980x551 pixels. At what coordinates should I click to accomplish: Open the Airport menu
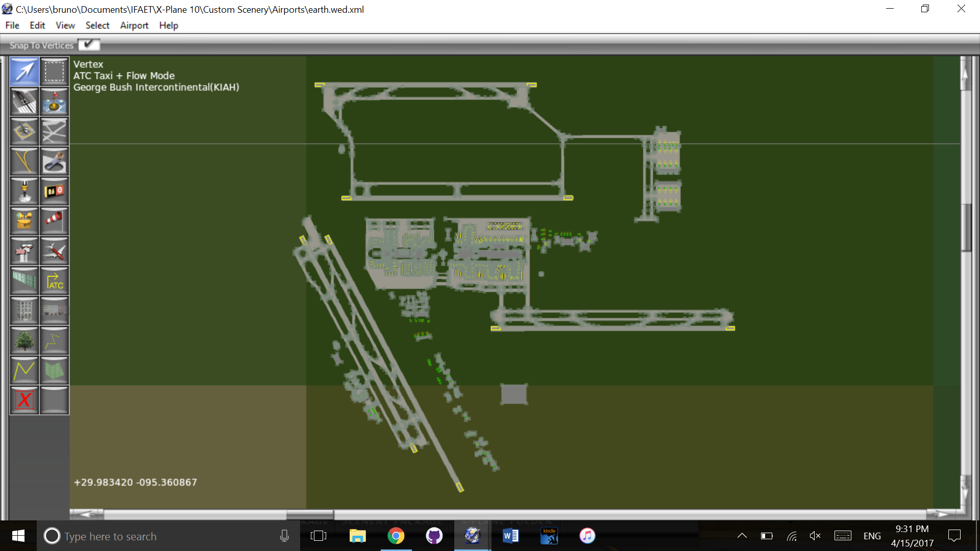pyautogui.click(x=134, y=26)
